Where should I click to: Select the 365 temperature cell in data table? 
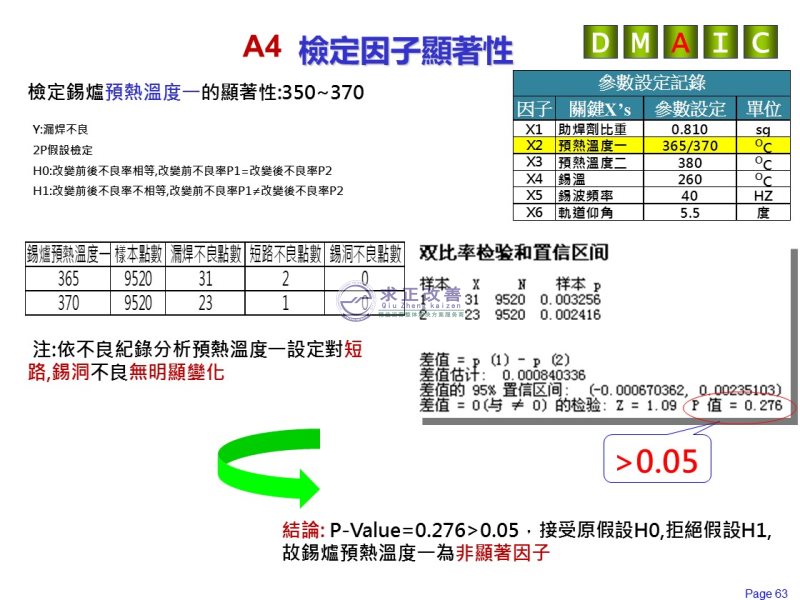click(68, 278)
